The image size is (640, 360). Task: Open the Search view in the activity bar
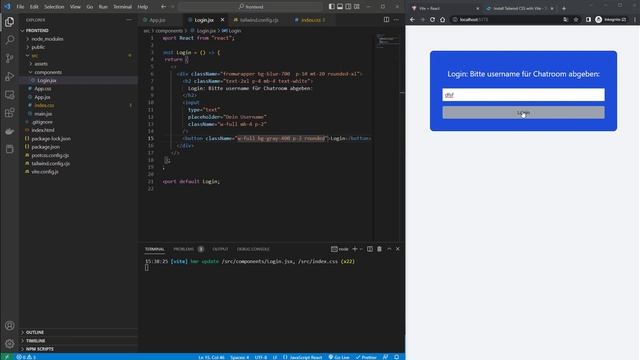pos(9,40)
